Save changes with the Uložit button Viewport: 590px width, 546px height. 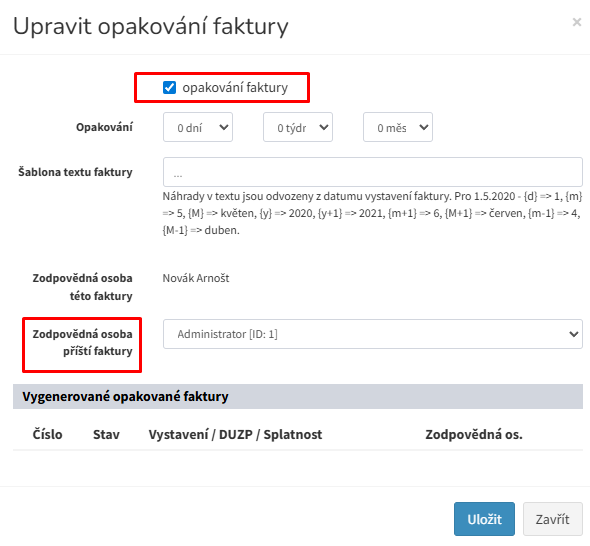tap(484, 519)
